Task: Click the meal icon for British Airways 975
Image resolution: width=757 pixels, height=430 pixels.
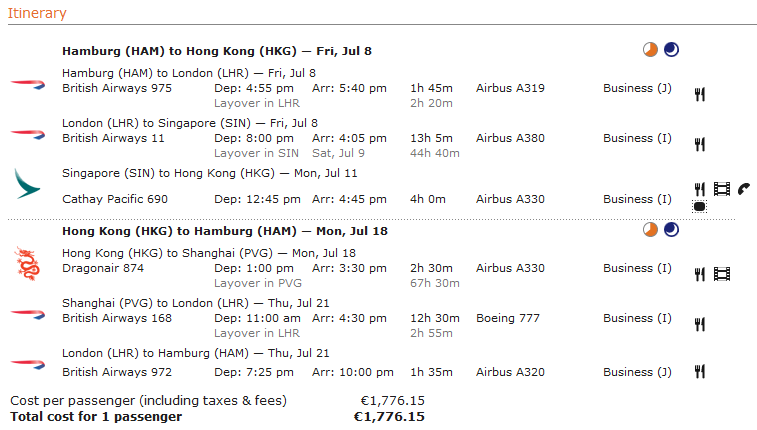Action: coord(700,94)
